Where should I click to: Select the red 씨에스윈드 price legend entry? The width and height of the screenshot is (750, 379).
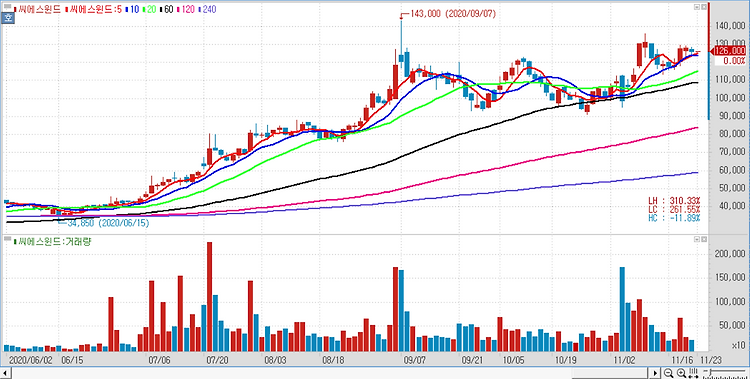coord(38,9)
